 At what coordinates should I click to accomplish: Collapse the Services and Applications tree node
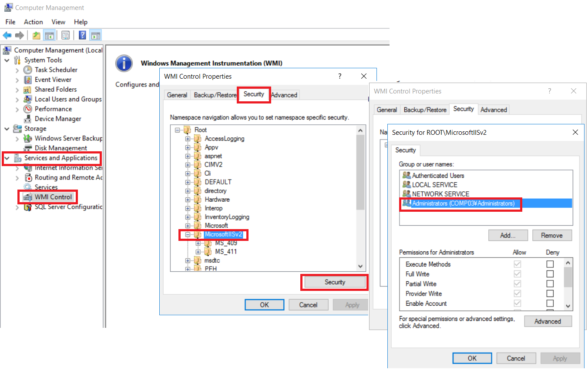click(7, 158)
